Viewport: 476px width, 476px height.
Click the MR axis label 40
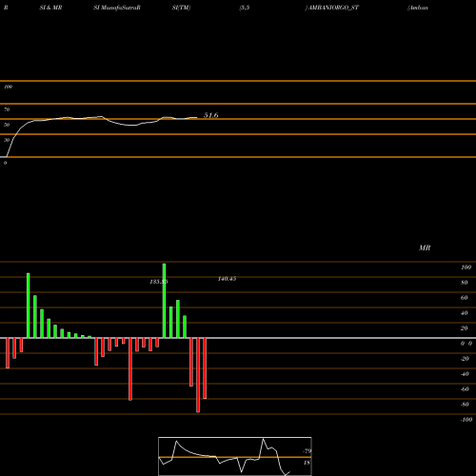point(465,313)
